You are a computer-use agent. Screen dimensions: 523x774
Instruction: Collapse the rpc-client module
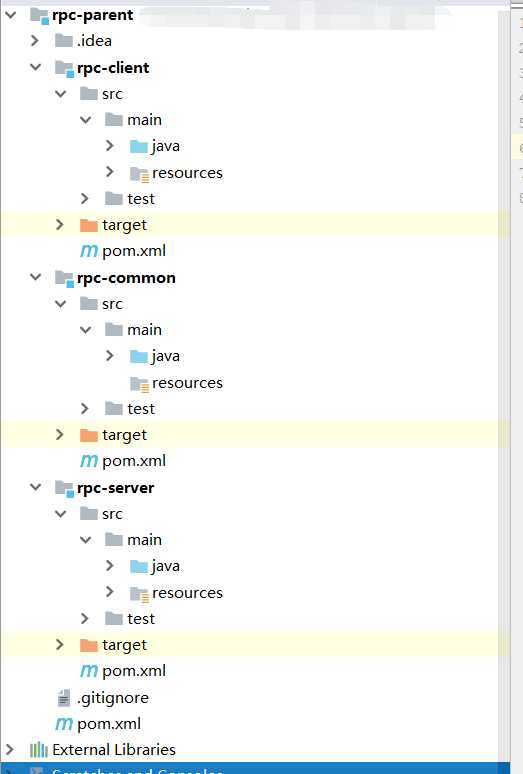tap(36, 67)
